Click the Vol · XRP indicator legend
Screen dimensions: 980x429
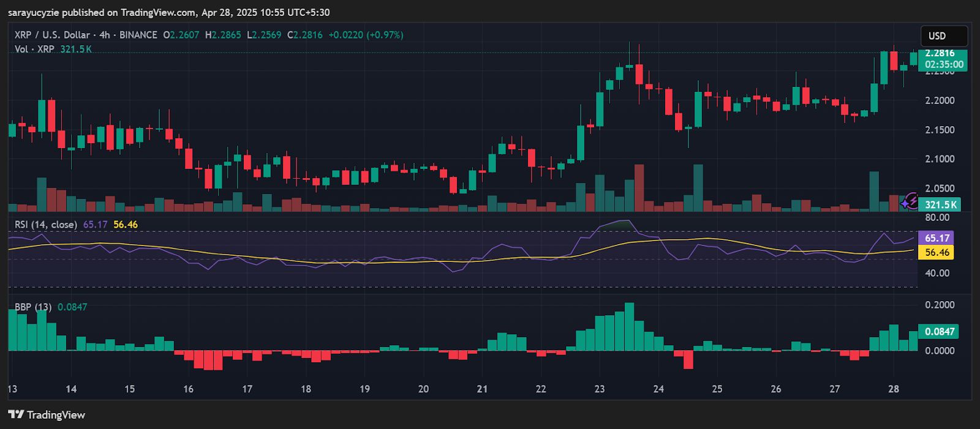click(34, 49)
